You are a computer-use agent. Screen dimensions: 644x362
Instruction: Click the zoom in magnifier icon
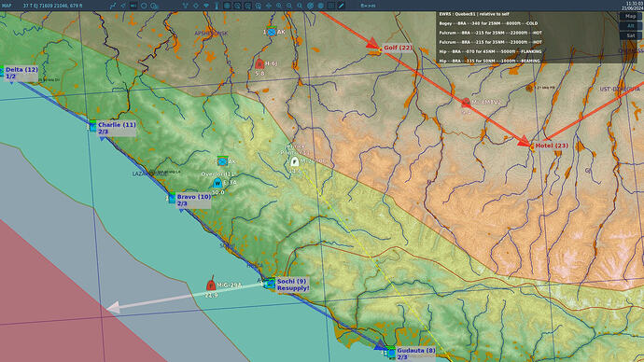279,6
